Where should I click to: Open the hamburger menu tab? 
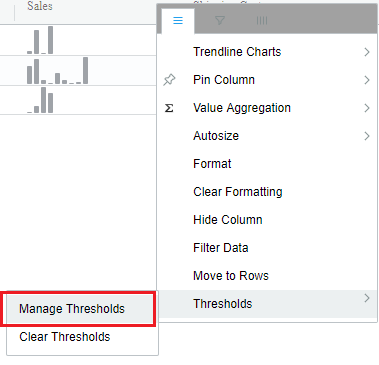coord(178,21)
